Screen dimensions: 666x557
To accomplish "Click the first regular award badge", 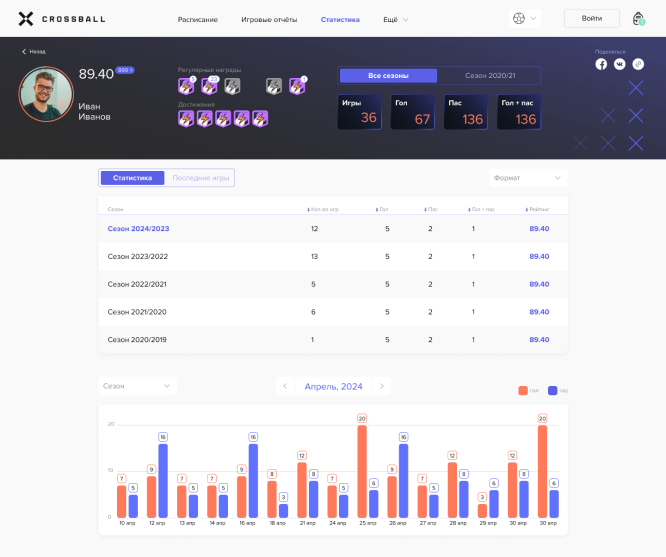I will click(185, 87).
